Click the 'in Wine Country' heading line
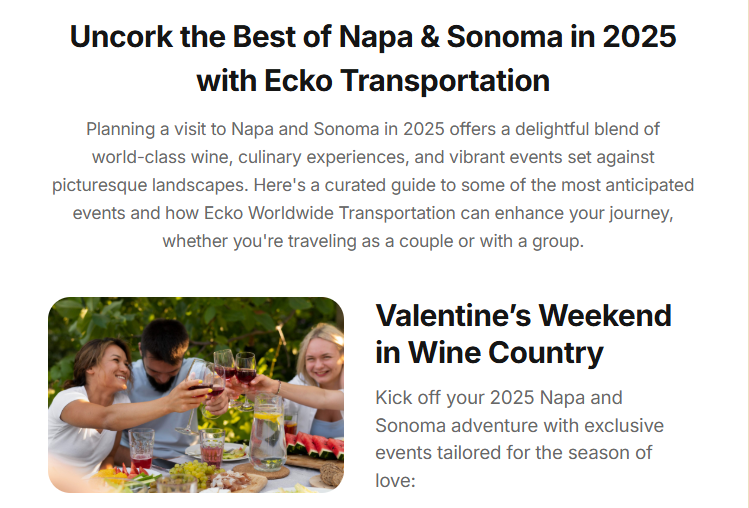Image resolution: width=749 pixels, height=508 pixels. 489,353
